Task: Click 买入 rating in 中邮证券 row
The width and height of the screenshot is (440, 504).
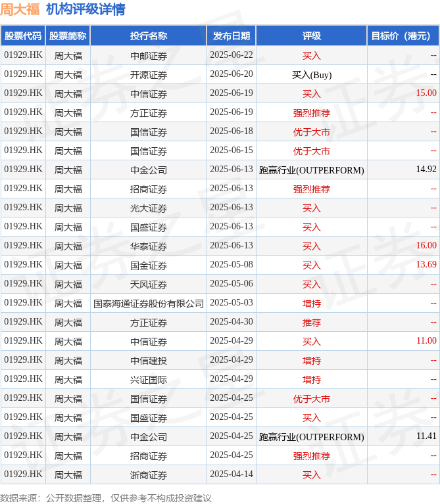Action: pos(311,56)
